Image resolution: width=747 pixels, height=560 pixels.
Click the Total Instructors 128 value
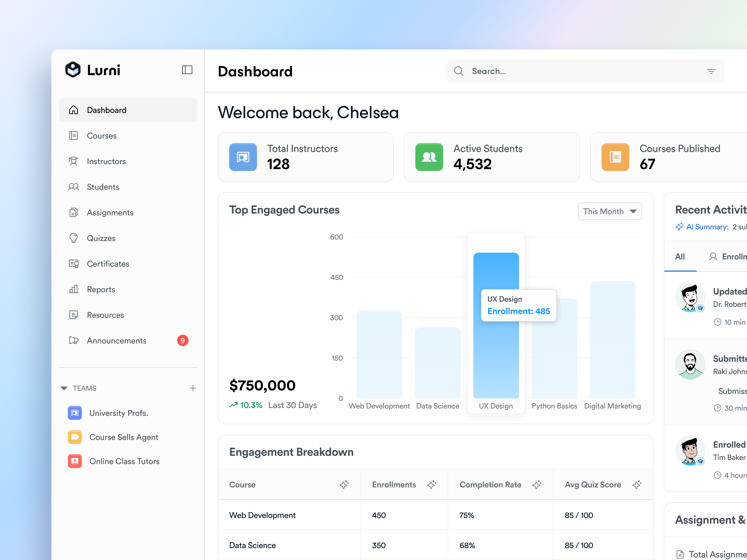point(278,164)
